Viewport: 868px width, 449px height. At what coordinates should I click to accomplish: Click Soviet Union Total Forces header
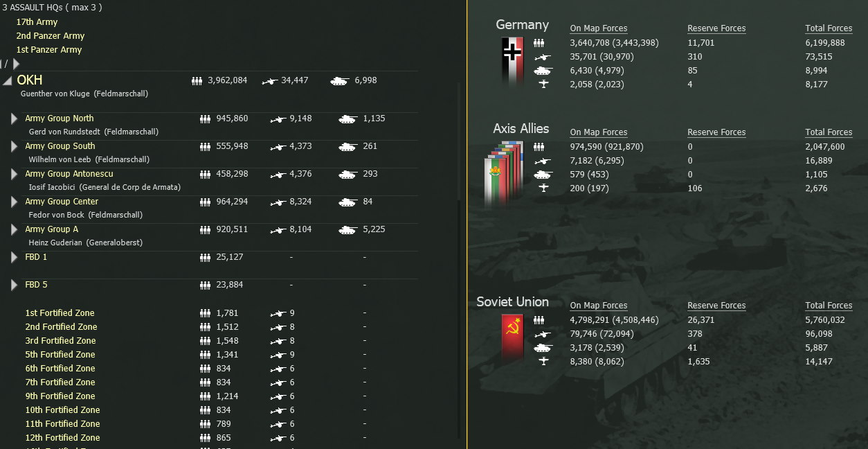tap(829, 306)
